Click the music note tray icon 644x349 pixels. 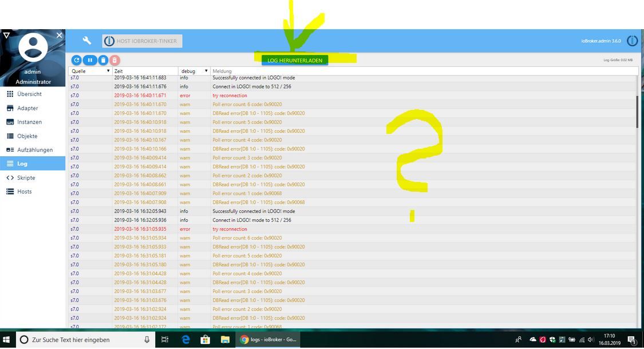(x=562, y=339)
